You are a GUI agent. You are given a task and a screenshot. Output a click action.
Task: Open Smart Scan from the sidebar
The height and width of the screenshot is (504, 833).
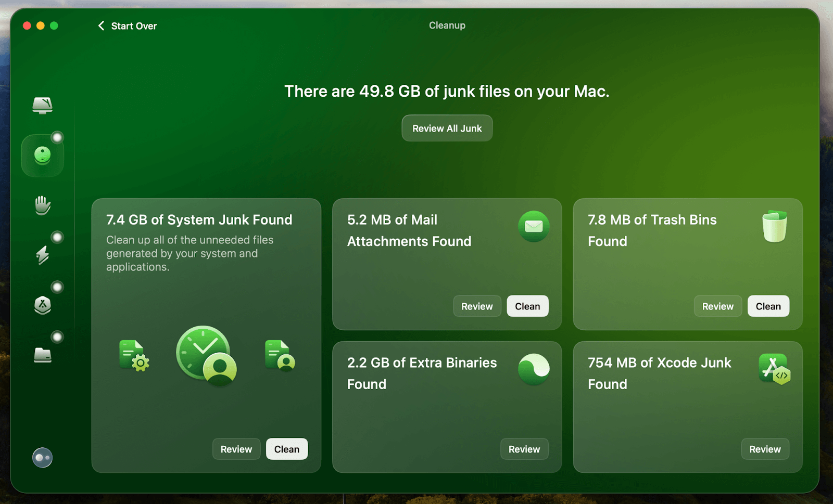click(43, 106)
